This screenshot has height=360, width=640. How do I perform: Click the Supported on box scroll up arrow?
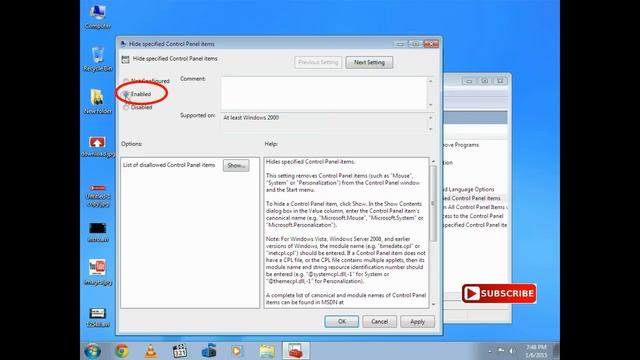[430, 118]
